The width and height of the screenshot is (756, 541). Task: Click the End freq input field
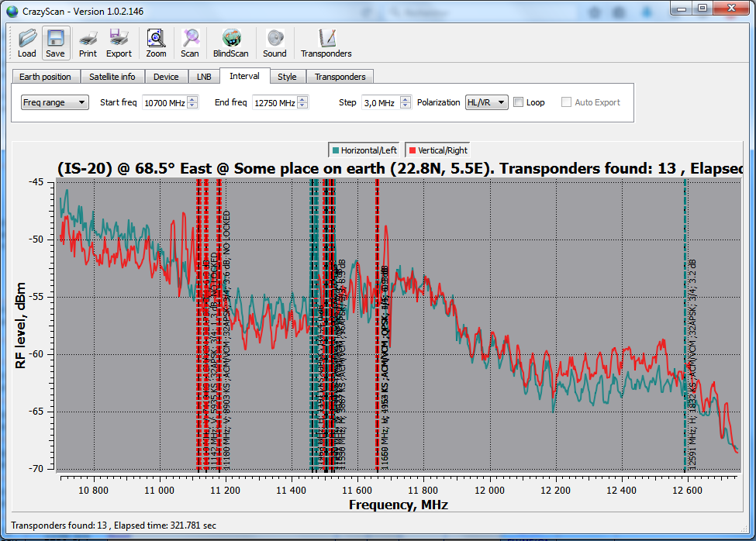(x=274, y=102)
